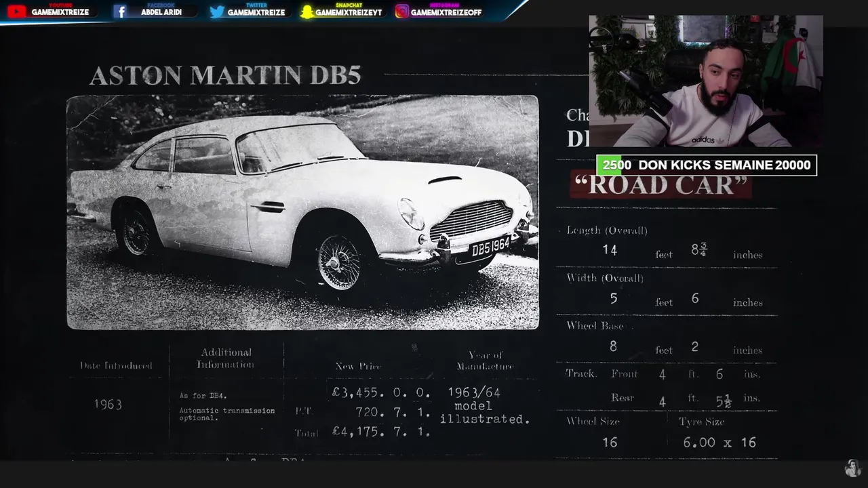Click the Tyre Size label
868x488 pixels.
pos(702,422)
